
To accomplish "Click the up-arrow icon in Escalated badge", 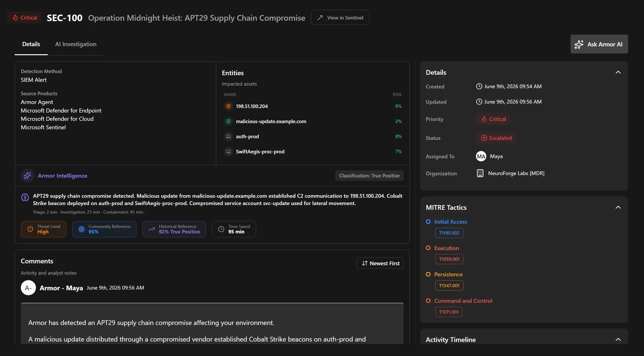I will [x=484, y=138].
